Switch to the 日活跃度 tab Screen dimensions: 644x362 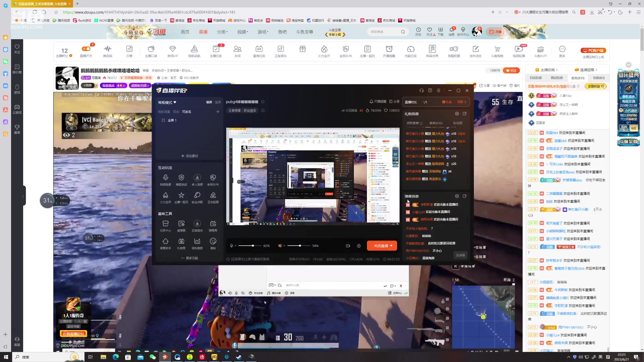click(536, 78)
